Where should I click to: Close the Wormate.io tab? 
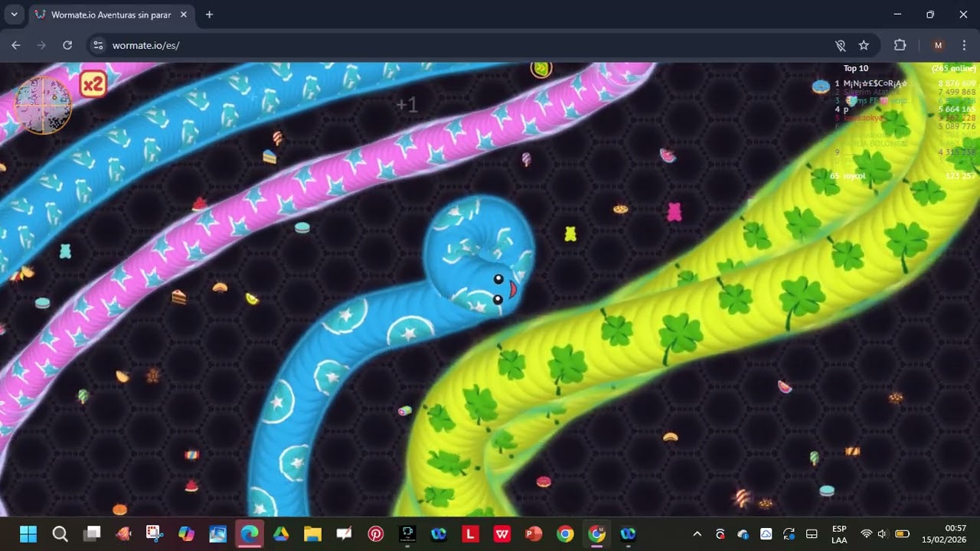pyautogui.click(x=184, y=15)
